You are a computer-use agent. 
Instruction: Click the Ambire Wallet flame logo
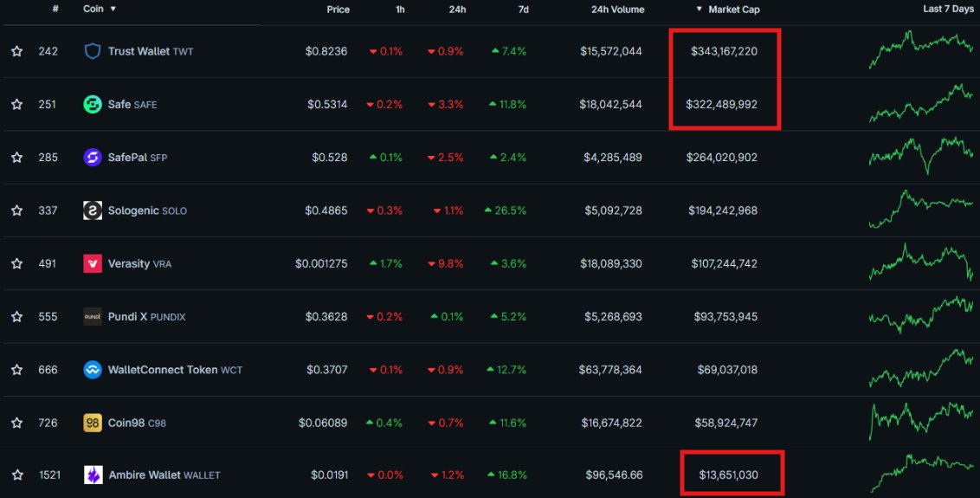point(93,475)
